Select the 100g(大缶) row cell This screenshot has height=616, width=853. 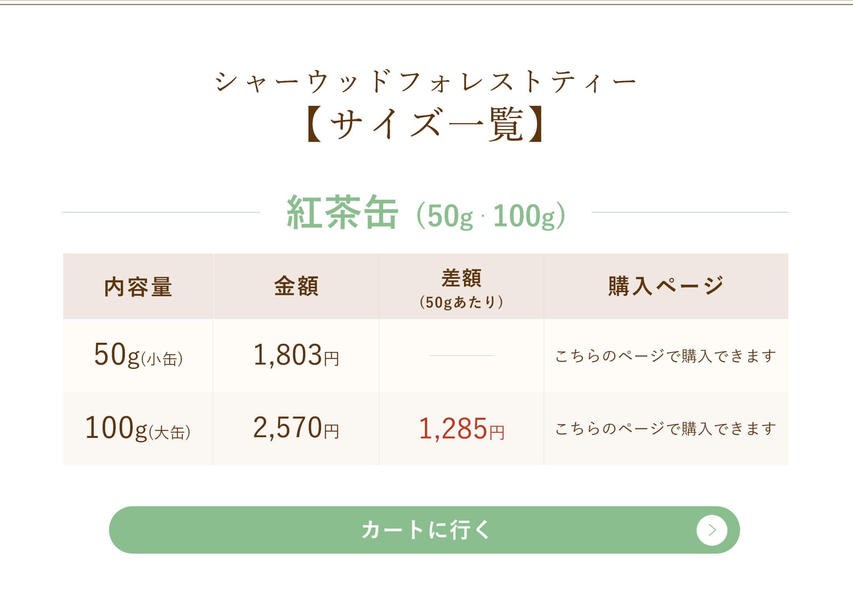[138, 428]
